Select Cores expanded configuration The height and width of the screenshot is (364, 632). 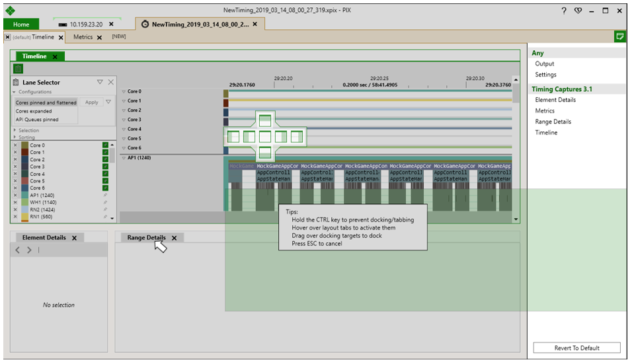(34, 111)
